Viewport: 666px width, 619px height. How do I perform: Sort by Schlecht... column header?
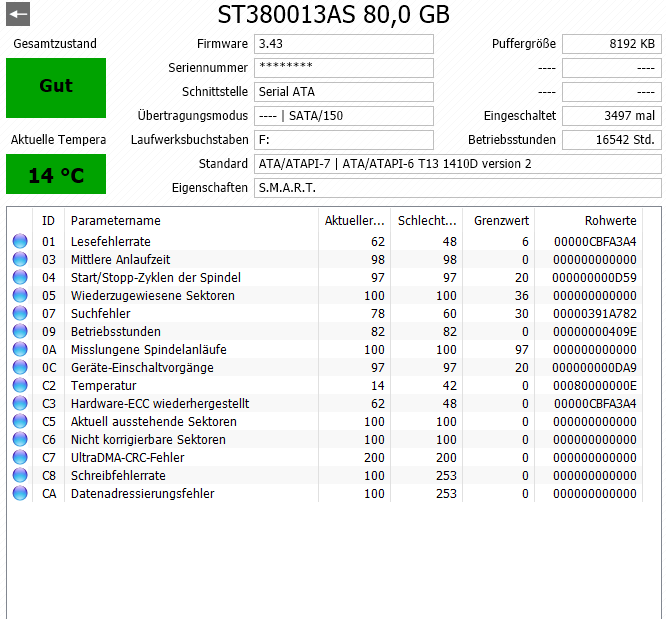tap(427, 220)
